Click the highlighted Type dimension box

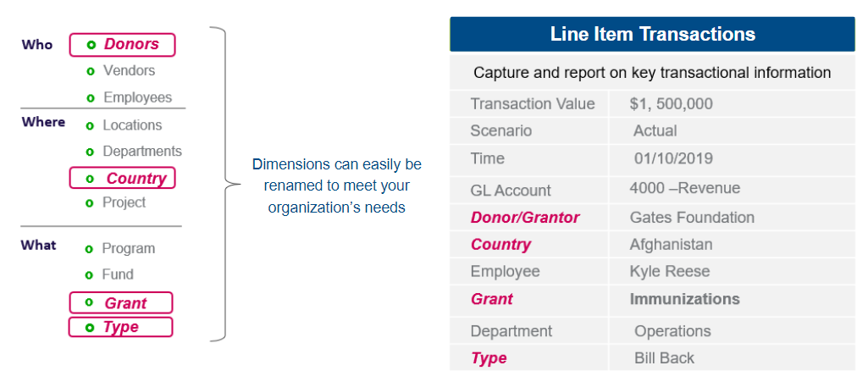coord(121,327)
